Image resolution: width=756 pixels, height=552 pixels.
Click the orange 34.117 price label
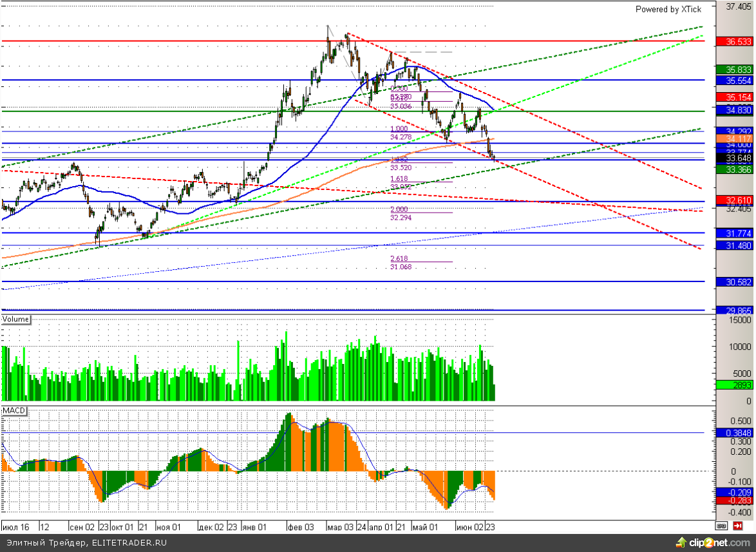[735, 138]
